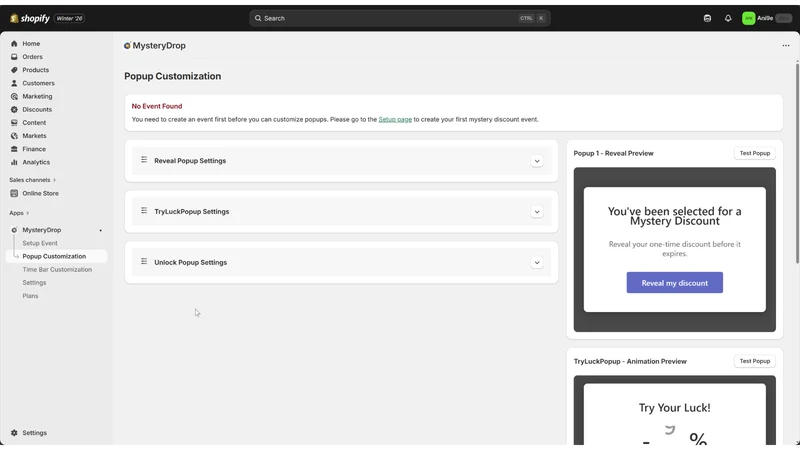Viewport: 800px width, 450px height.
Task: Open Time Bar Customization page
Action: coord(57,269)
